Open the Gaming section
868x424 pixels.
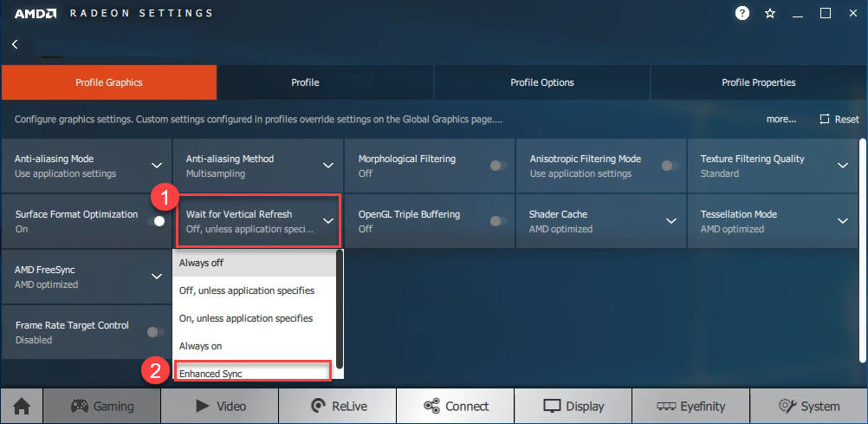pos(102,406)
